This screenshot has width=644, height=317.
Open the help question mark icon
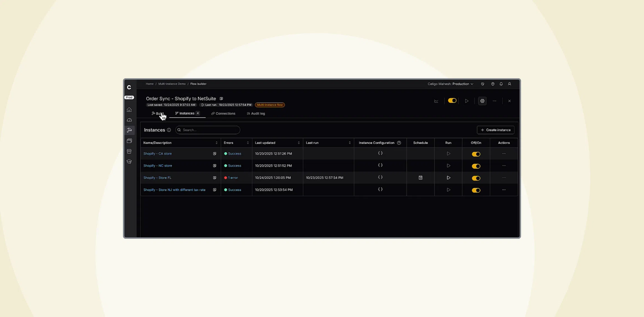492,84
